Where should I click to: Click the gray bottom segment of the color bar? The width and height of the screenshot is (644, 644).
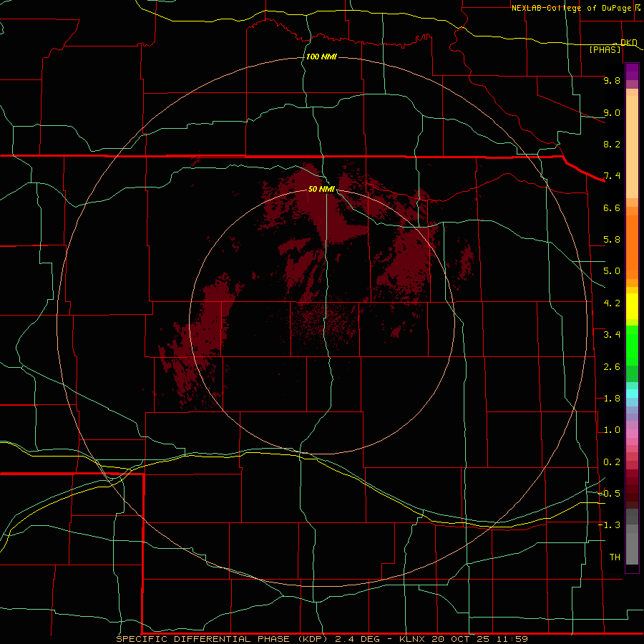632,548
